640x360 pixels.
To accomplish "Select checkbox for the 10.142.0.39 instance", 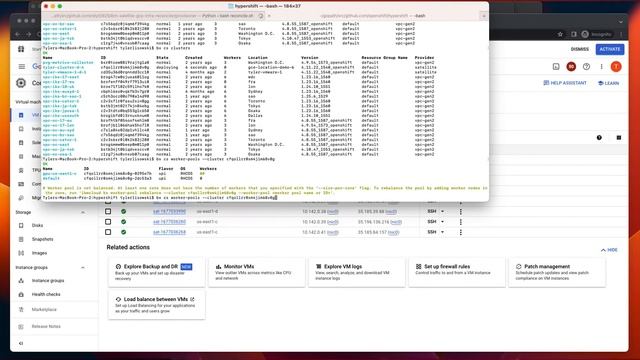I will tap(108, 222).
